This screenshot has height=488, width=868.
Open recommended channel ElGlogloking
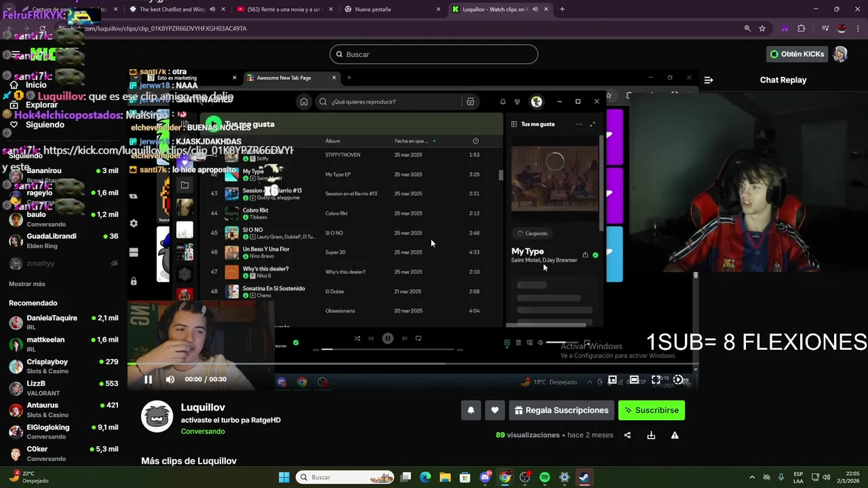click(63, 432)
